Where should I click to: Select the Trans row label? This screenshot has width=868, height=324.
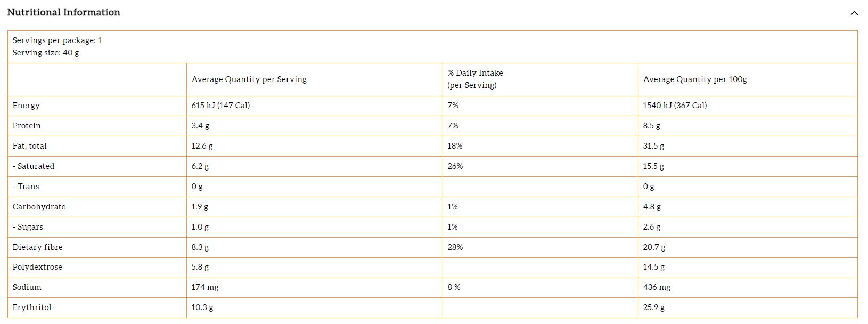pyautogui.click(x=26, y=187)
